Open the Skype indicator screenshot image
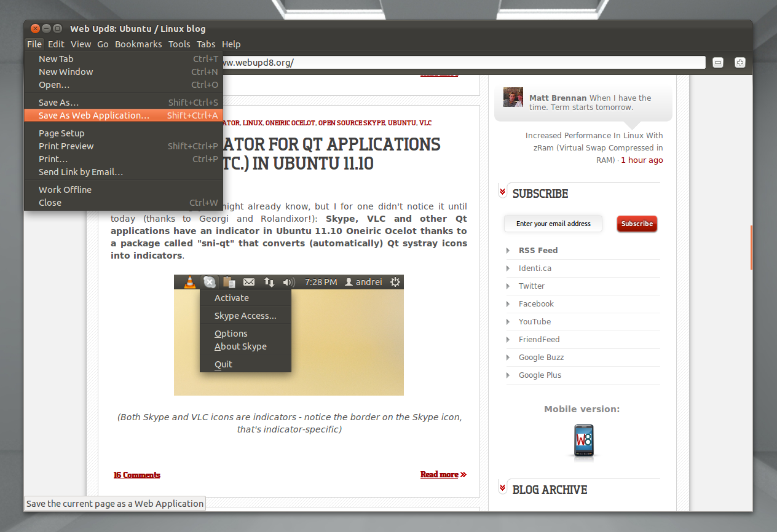This screenshot has width=777, height=532. (x=289, y=335)
